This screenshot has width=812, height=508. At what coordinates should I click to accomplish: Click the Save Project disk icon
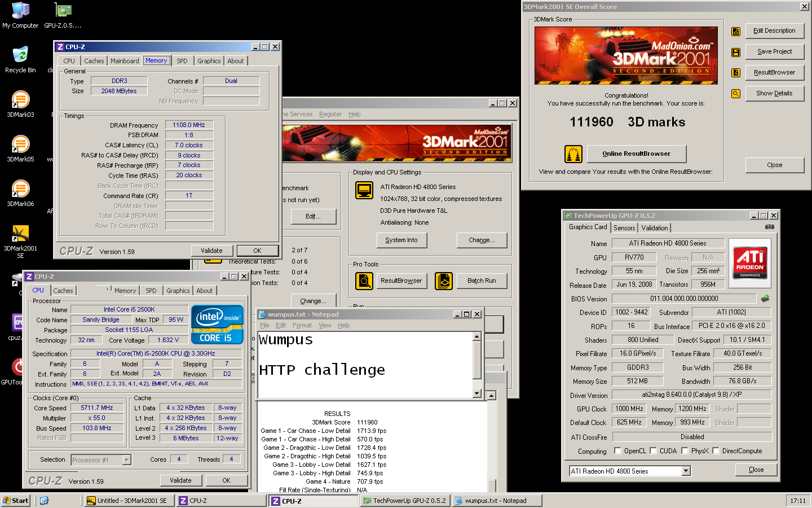[x=736, y=52]
